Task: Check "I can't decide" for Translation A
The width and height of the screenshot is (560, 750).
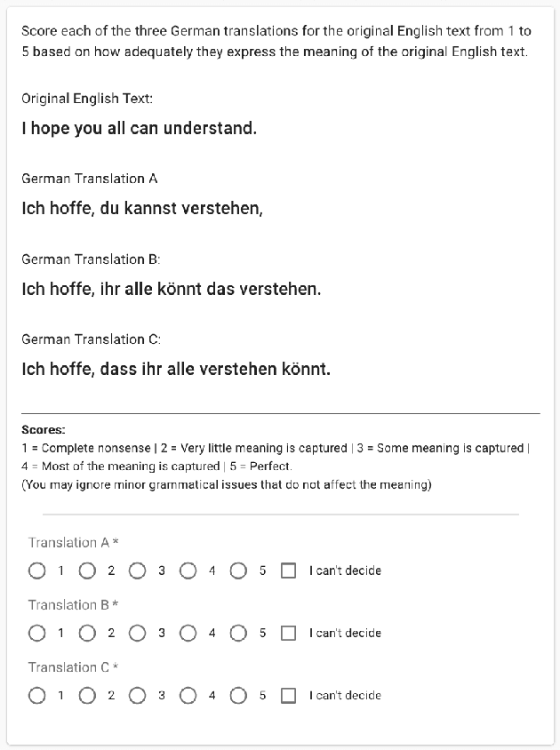Action: pyautogui.click(x=288, y=570)
